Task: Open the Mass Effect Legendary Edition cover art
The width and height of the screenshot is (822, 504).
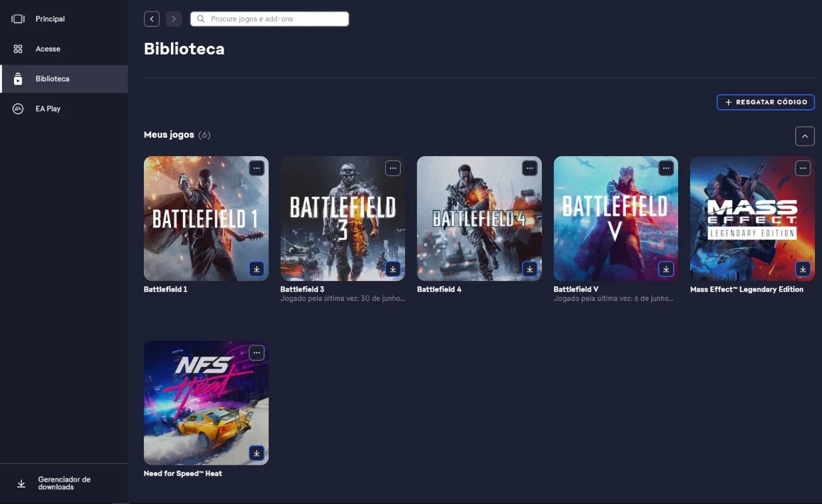Action: pos(753,218)
